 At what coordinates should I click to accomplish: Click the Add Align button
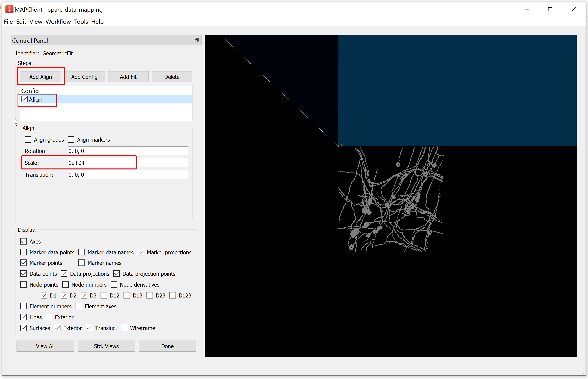coord(41,77)
